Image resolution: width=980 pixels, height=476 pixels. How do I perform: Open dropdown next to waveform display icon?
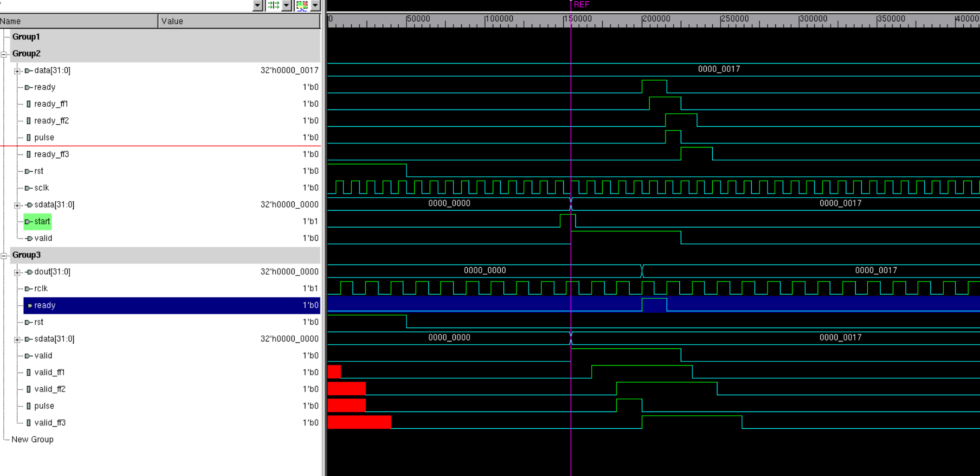315,5
